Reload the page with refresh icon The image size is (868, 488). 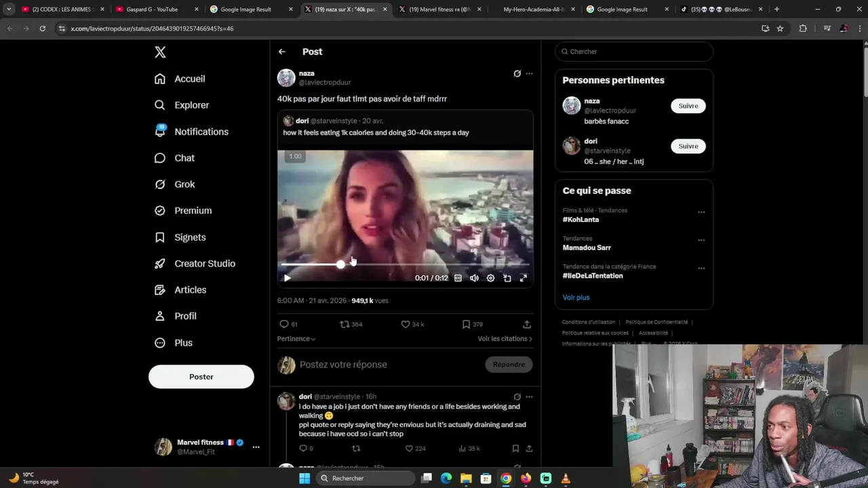[x=42, y=28]
